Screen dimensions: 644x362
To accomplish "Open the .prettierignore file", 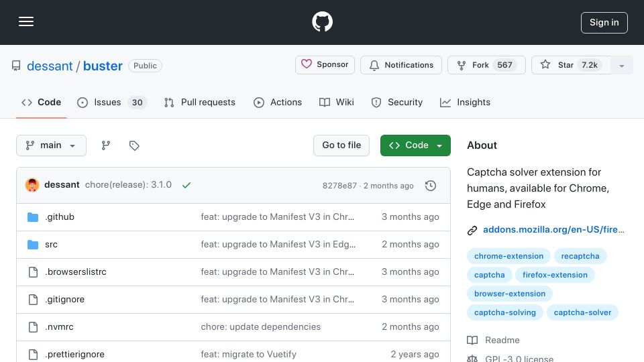I will click(74, 354).
